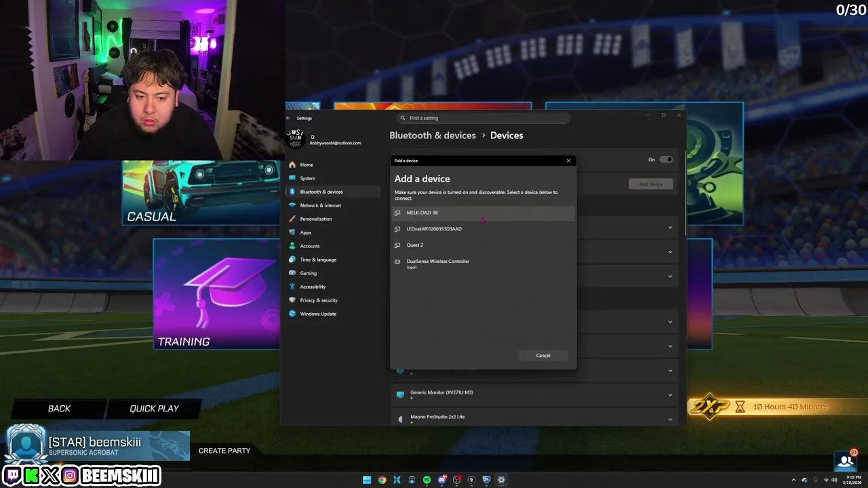Open the beemskiii player banner

98,446
